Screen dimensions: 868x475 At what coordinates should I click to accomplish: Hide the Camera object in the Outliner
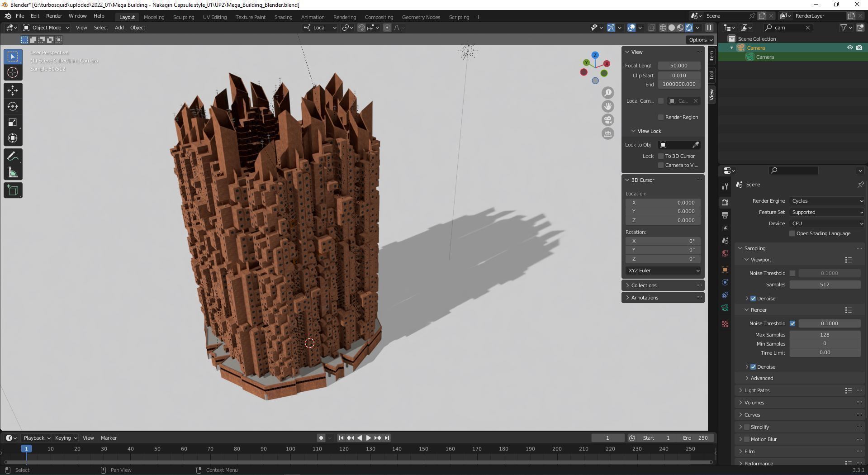(850, 47)
